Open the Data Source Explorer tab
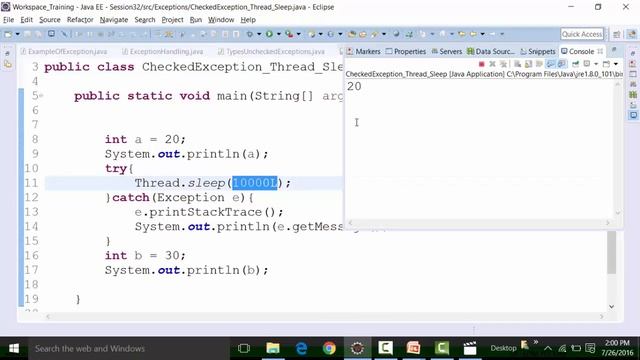 [x=491, y=51]
